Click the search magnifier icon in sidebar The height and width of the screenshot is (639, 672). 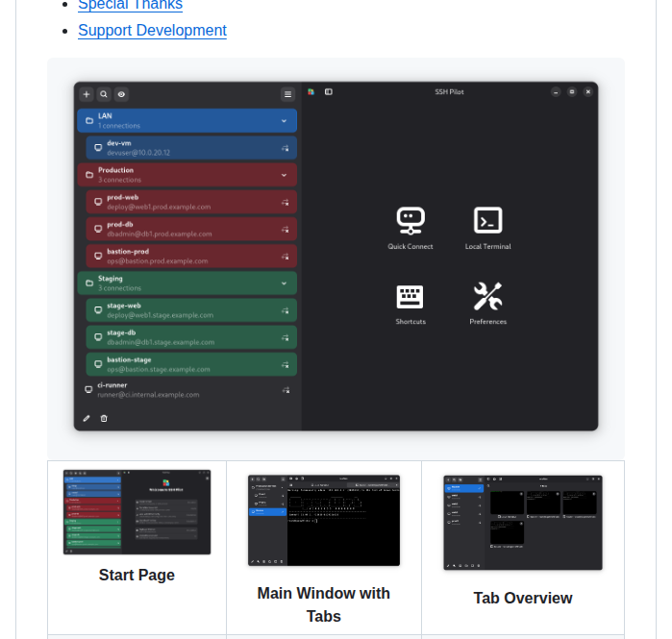coord(104,94)
